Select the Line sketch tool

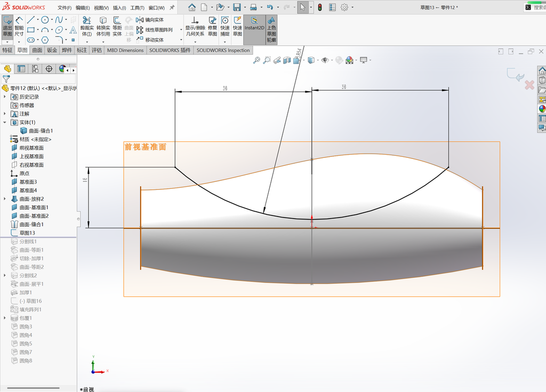(30, 20)
